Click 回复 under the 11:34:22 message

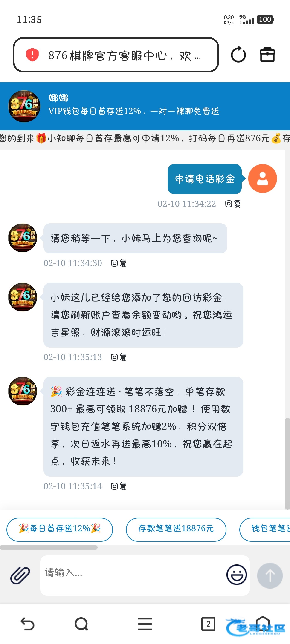(233, 204)
